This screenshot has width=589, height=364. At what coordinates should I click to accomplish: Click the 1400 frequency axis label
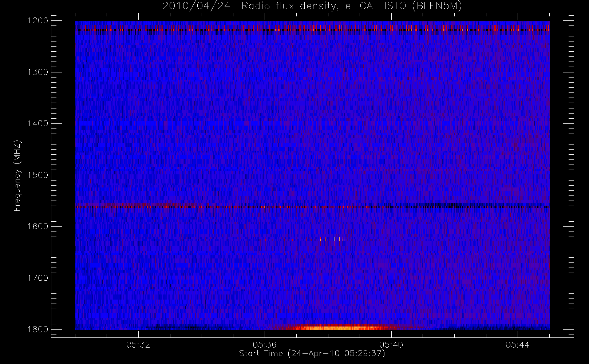(x=38, y=123)
